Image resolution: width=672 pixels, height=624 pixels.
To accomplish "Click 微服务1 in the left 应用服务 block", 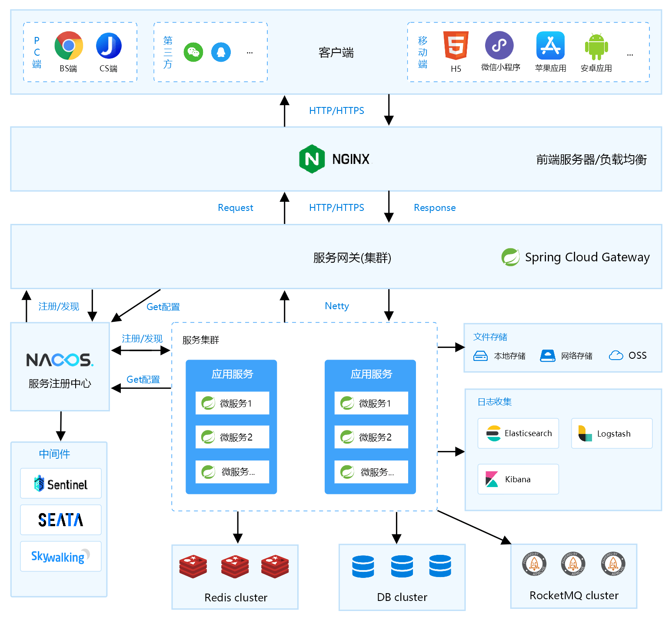I will tap(233, 403).
